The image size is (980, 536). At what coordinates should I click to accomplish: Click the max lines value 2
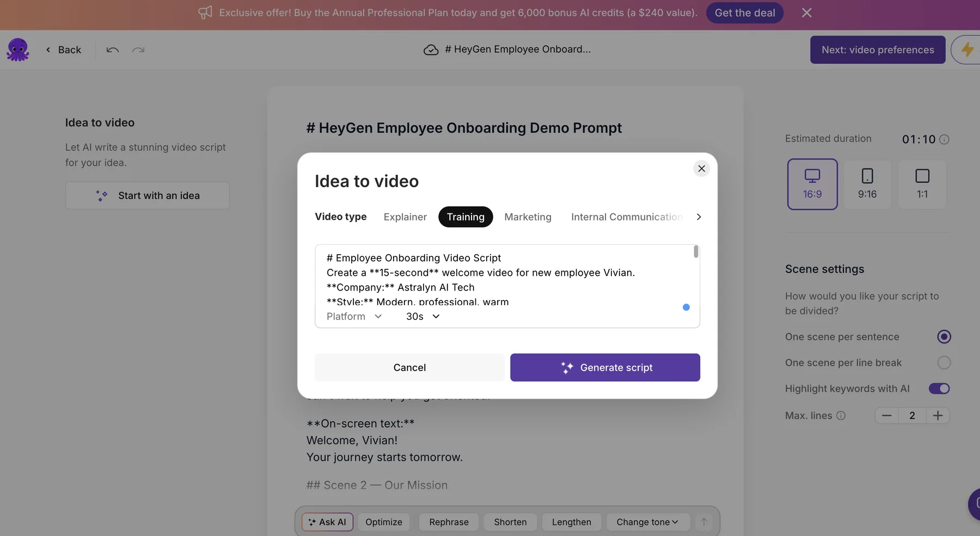tap(912, 416)
